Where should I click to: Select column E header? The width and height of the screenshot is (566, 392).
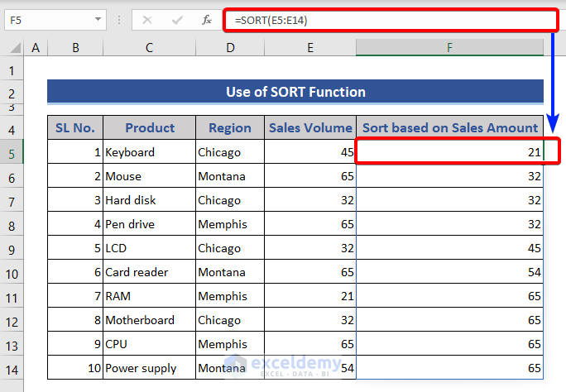click(x=310, y=48)
